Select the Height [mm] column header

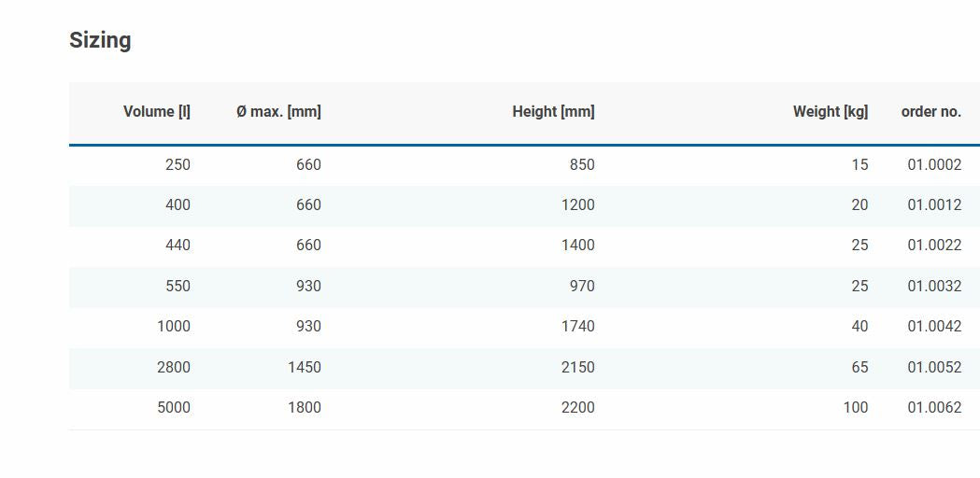553,112
